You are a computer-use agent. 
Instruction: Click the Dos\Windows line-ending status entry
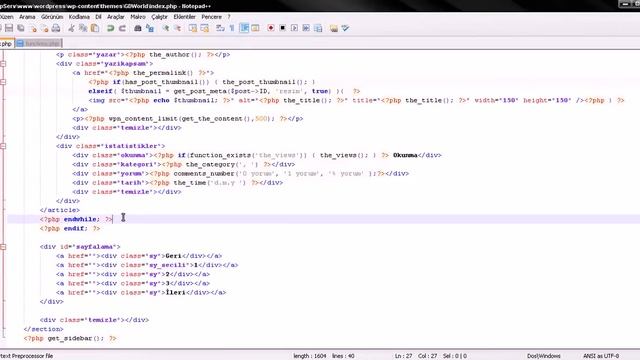544,356
